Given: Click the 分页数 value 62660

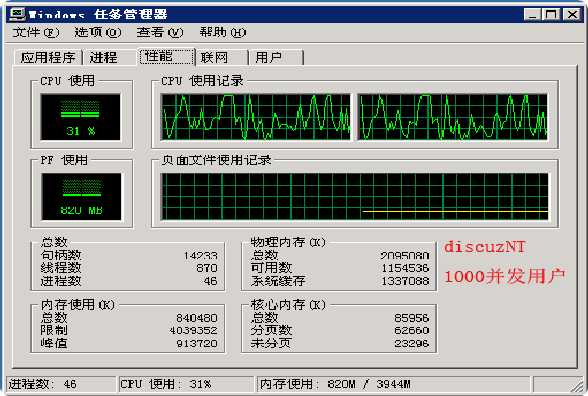Looking at the screenshot, I should (412, 330).
